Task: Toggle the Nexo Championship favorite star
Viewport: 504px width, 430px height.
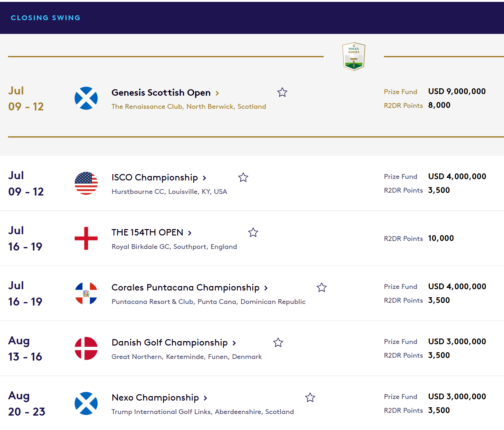Action: 310,397
